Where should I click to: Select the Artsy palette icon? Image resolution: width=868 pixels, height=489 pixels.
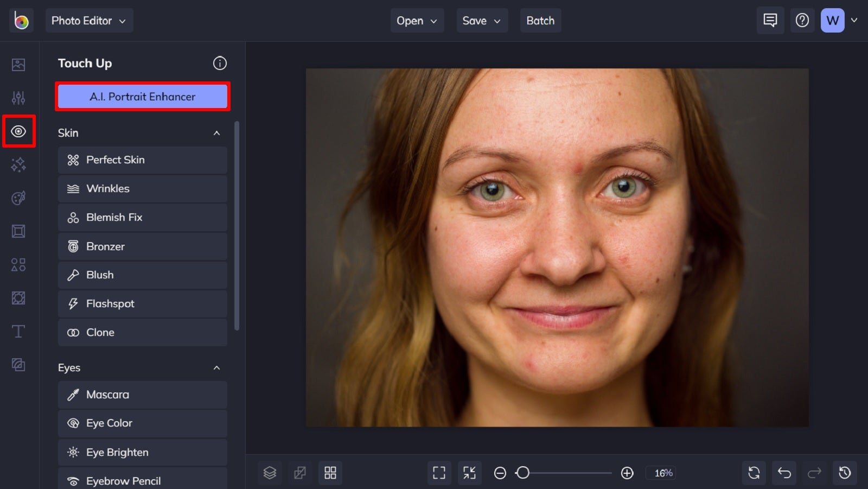(x=18, y=198)
